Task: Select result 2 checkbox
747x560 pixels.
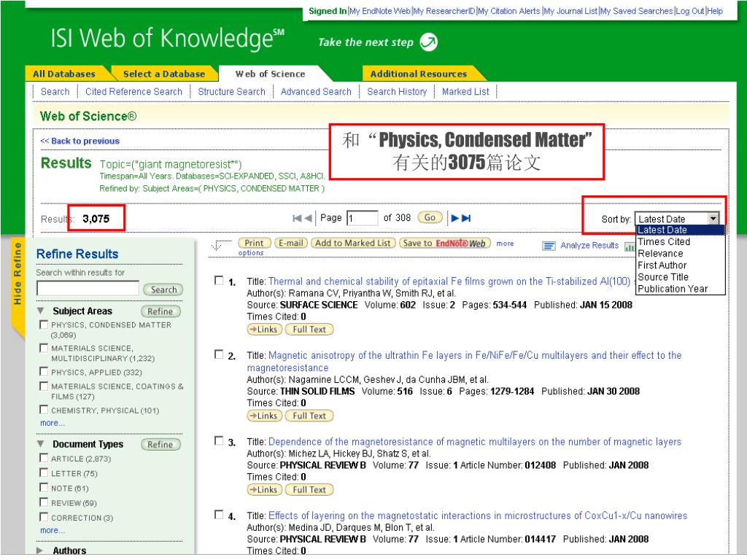Action: [219, 354]
